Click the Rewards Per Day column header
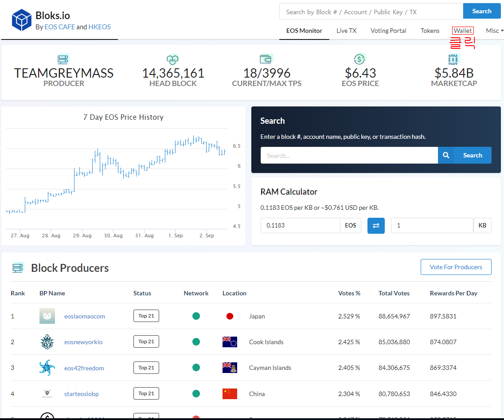Viewport: 504px width, 420px height. click(x=453, y=293)
